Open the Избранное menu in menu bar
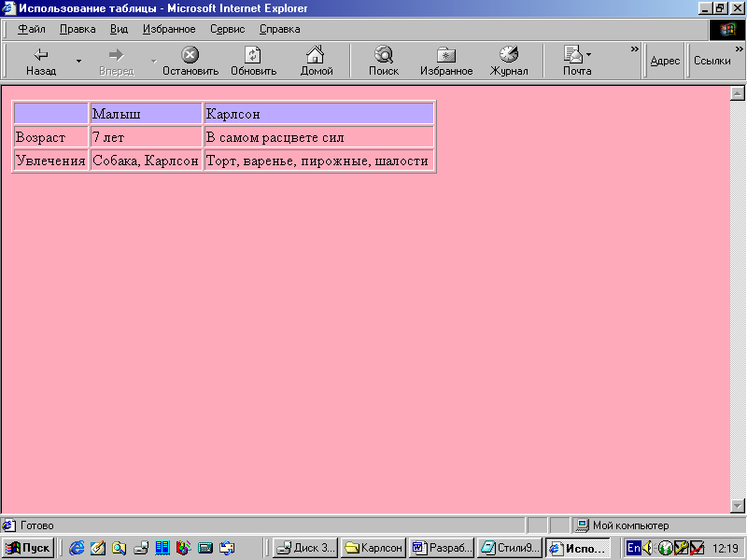 click(x=169, y=29)
